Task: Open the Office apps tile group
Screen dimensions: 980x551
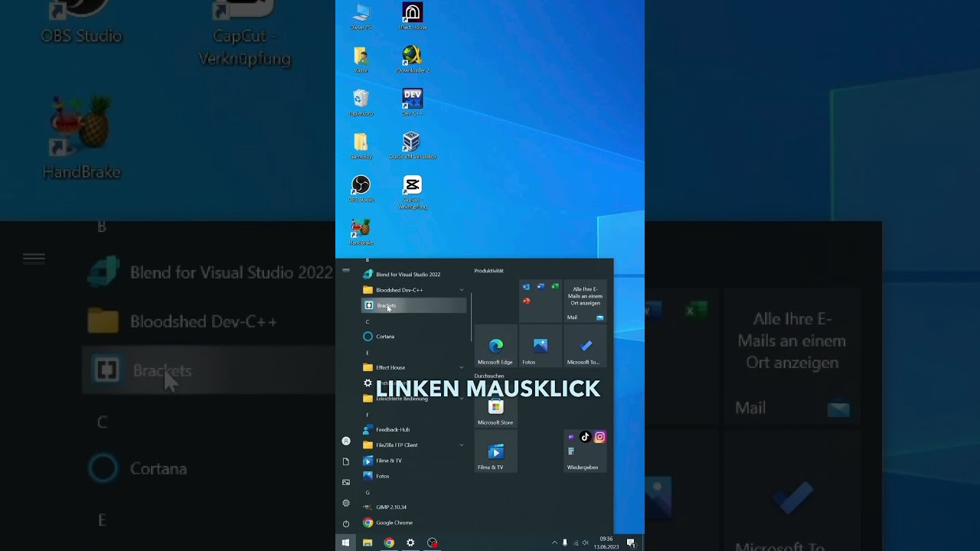Action: tap(541, 302)
